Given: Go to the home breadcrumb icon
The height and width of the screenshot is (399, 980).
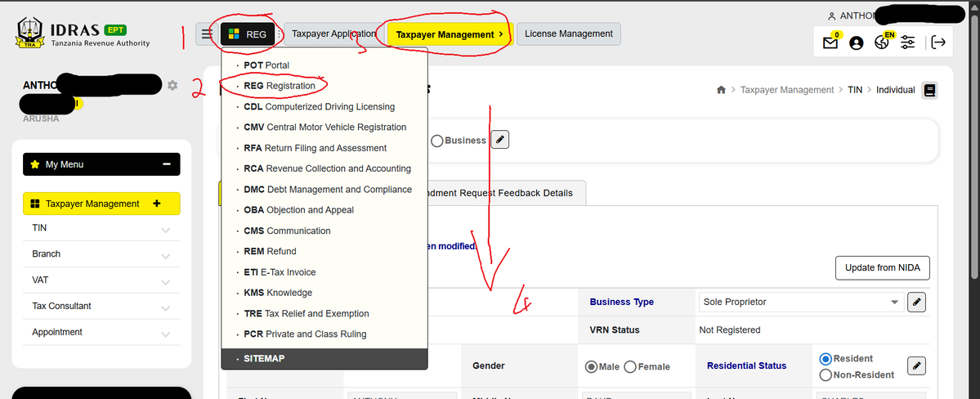Looking at the screenshot, I should [x=721, y=90].
